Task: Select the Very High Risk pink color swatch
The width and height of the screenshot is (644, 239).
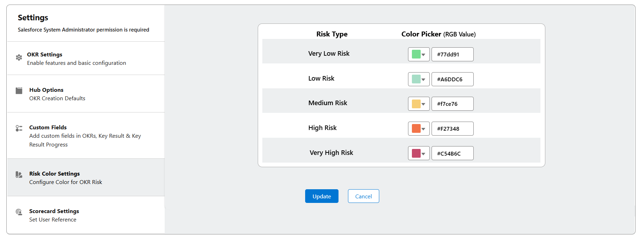Action: [416, 153]
